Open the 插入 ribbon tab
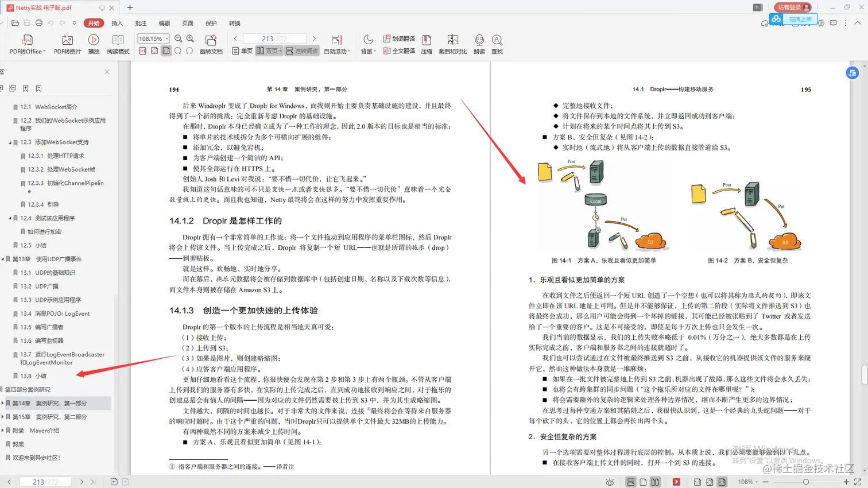This screenshot has width=868, height=488. (x=117, y=23)
